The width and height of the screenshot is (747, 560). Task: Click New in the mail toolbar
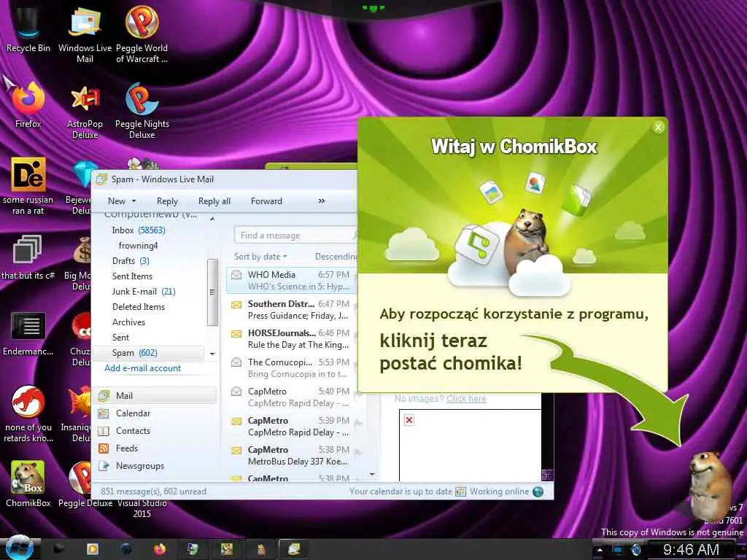coord(117,201)
